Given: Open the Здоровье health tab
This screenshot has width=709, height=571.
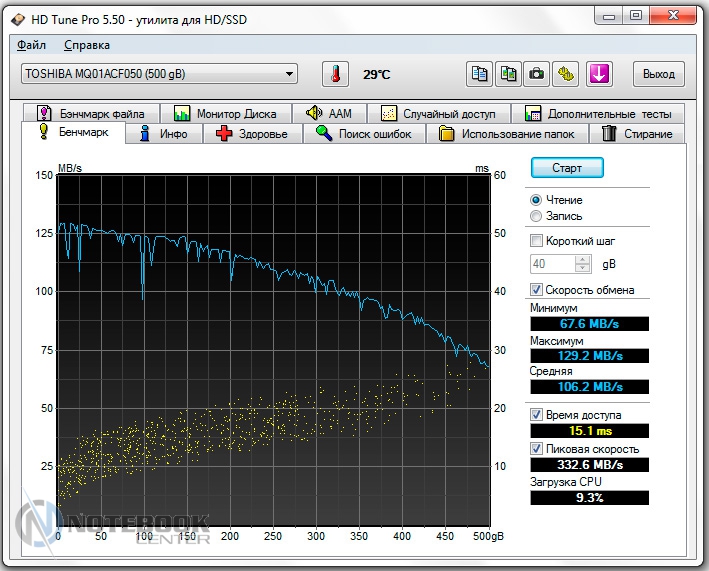Looking at the screenshot, I should (x=252, y=134).
